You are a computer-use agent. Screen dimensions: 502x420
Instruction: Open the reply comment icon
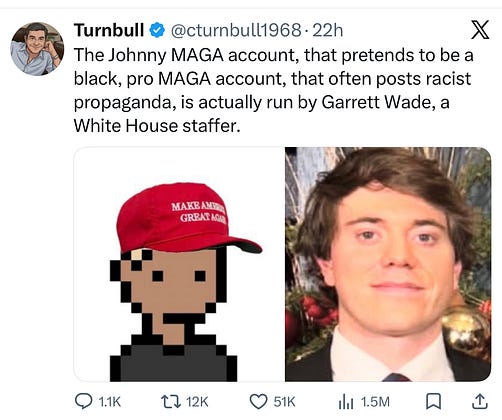point(83,401)
